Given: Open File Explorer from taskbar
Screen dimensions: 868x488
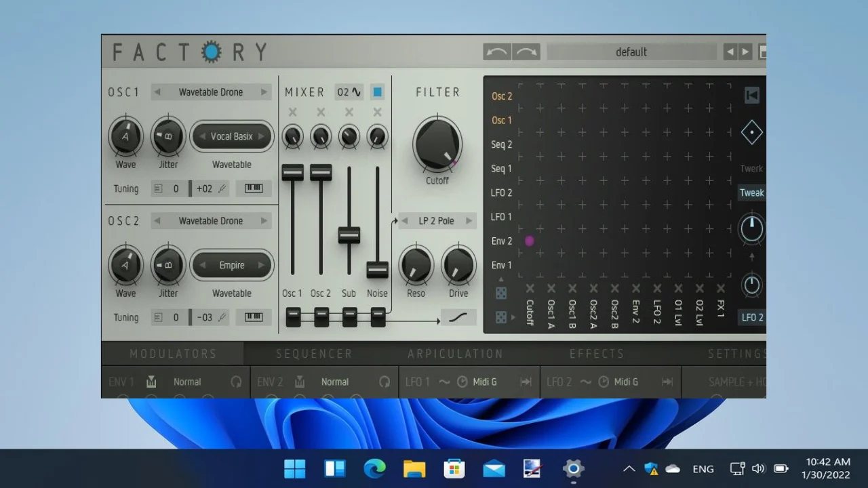Looking at the screenshot, I should (414, 468).
